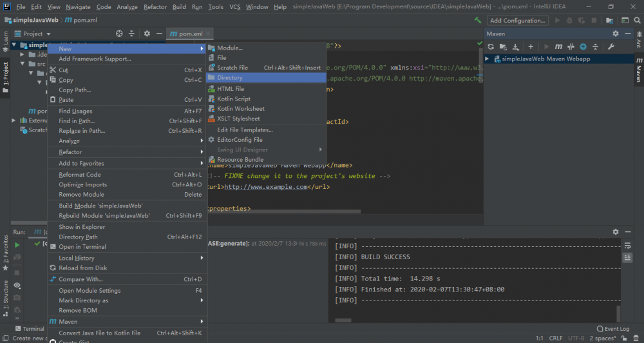Click the Reimport Maven projects refresh icon
The image size is (644, 343).
click(x=490, y=46)
